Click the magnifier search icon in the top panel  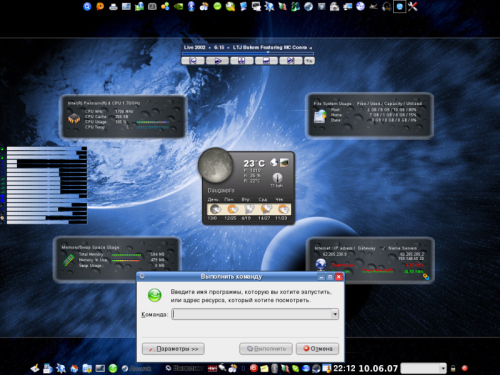(x=87, y=6)
